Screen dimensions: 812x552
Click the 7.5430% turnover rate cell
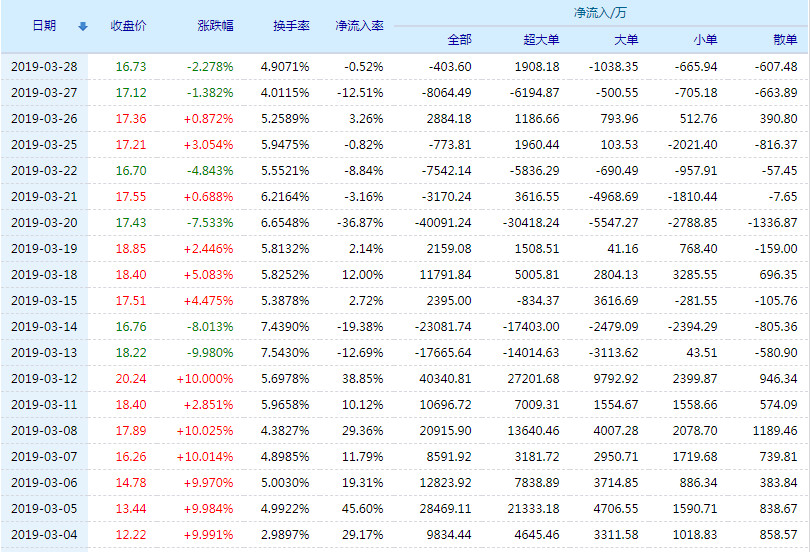tap(285, 352)
